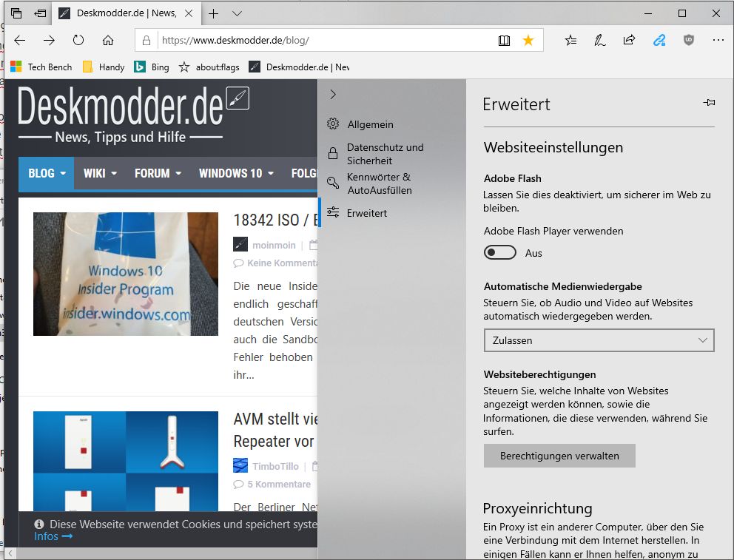Open Keine Kommentare link

coord(282,263)
